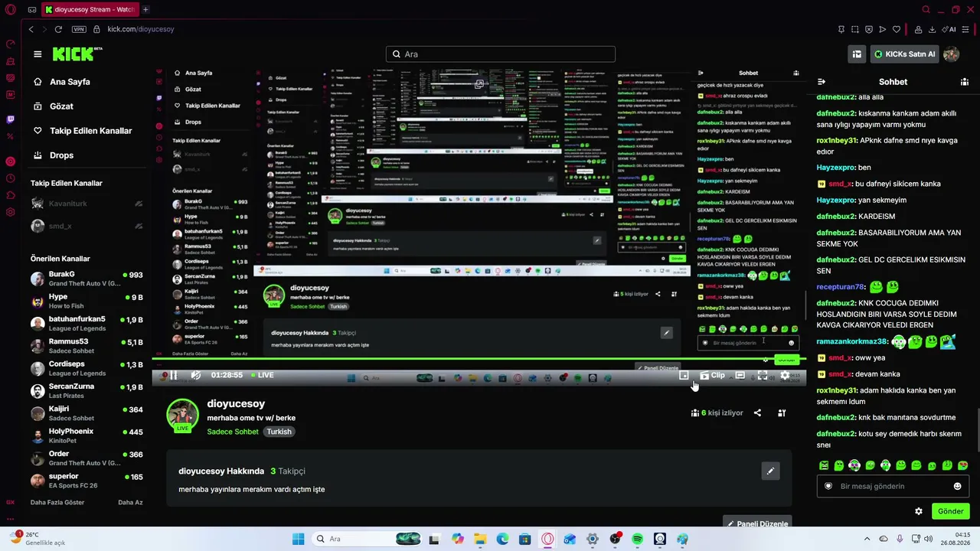Enter fullscreen on the video player
Image resolution: width=980 pixels, height=551 pixels.
[763, 375]
